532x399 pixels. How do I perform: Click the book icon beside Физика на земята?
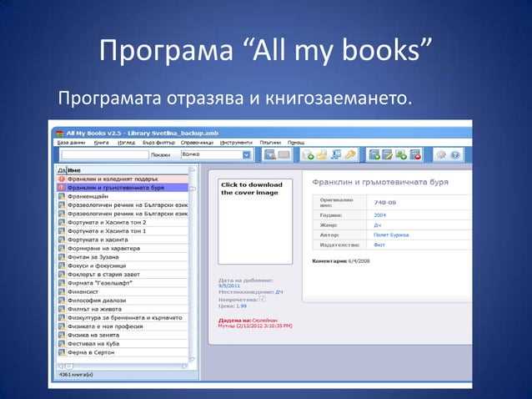coord(62,336)
